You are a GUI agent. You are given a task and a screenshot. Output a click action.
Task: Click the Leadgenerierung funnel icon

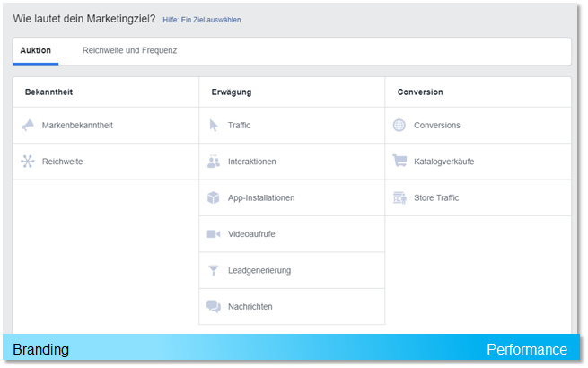point(214,270)
